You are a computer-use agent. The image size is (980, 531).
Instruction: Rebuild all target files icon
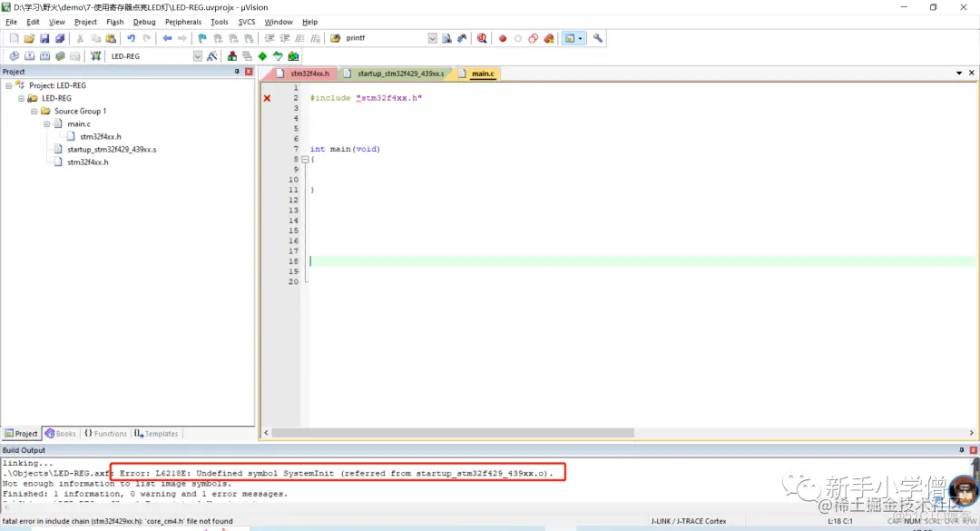point(44,56)
